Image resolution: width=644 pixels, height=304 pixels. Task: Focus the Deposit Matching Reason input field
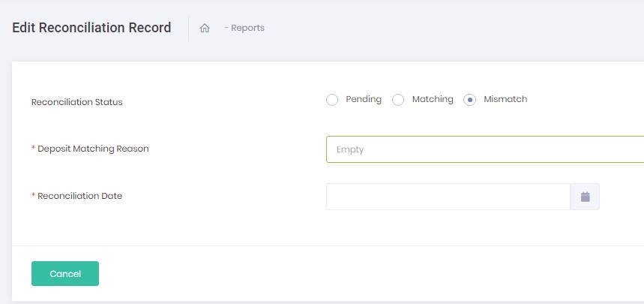484,149
